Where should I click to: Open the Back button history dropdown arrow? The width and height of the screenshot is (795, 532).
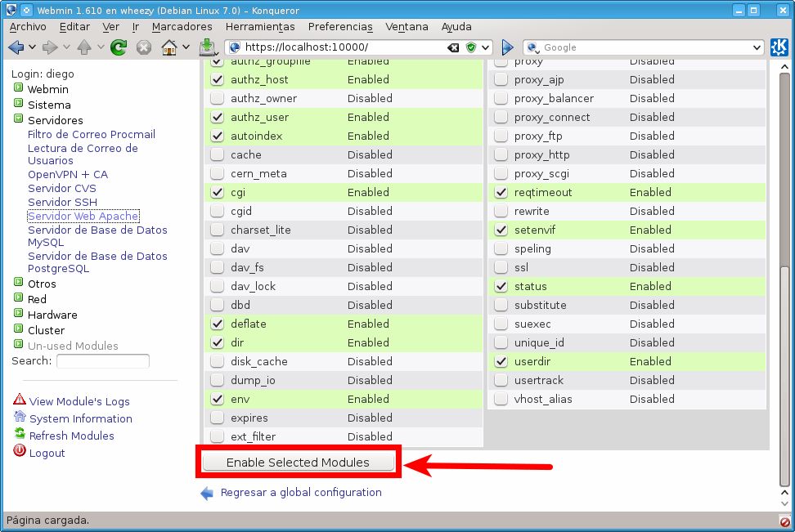31,47
